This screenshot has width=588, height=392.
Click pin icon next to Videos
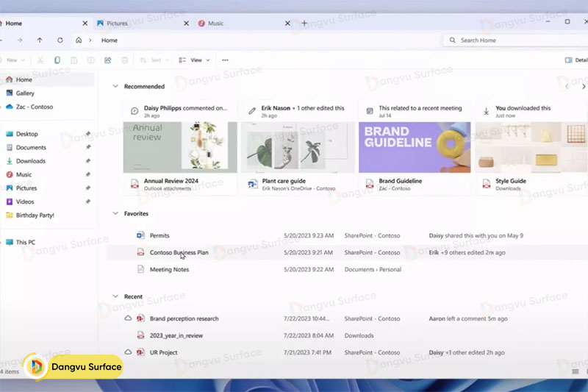[87, 202]
